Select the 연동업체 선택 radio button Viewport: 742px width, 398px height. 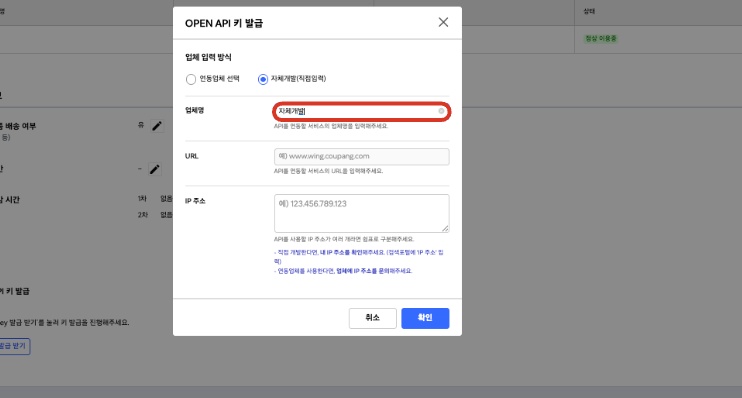pyautogui.click(x=191, y=79)
